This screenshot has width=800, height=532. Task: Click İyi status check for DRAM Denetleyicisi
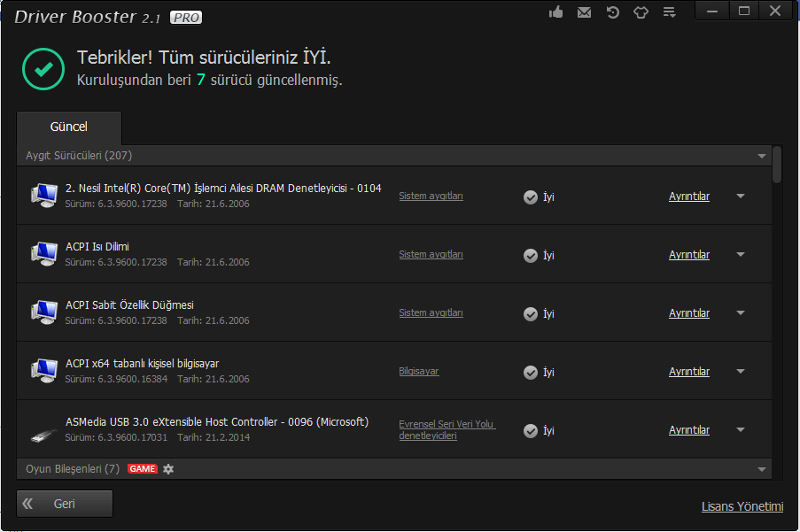click(x=531, y=197)
